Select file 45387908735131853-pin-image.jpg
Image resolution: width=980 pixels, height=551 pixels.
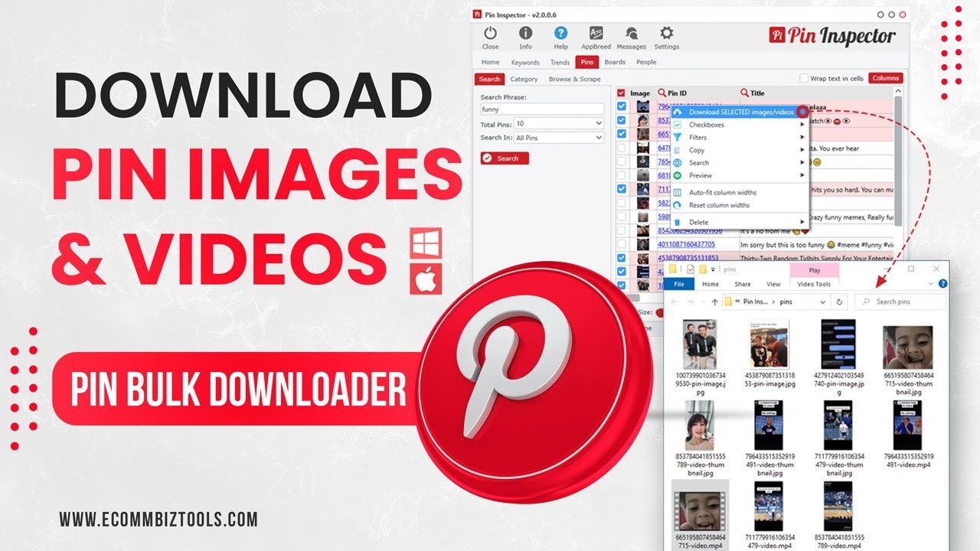click(x=769, y=354)
